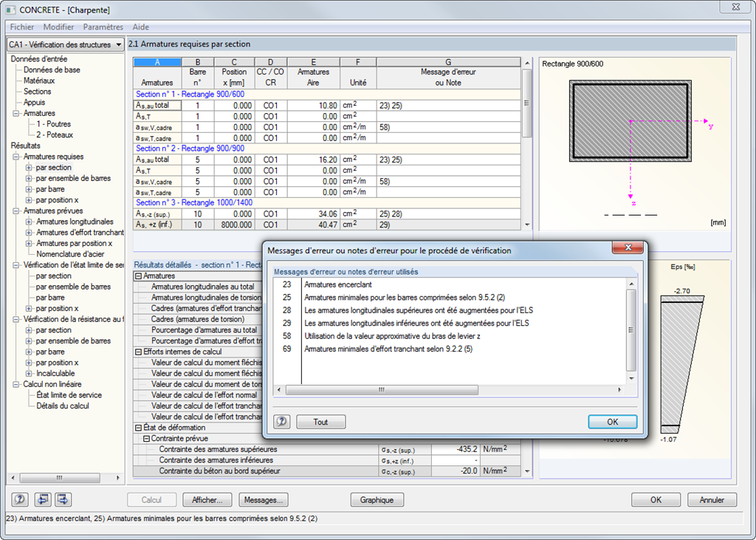This screenshot has width=756, height=540.
Task: Expand 'par barre' under Armatures requises
Action: (x=29, y=189)
